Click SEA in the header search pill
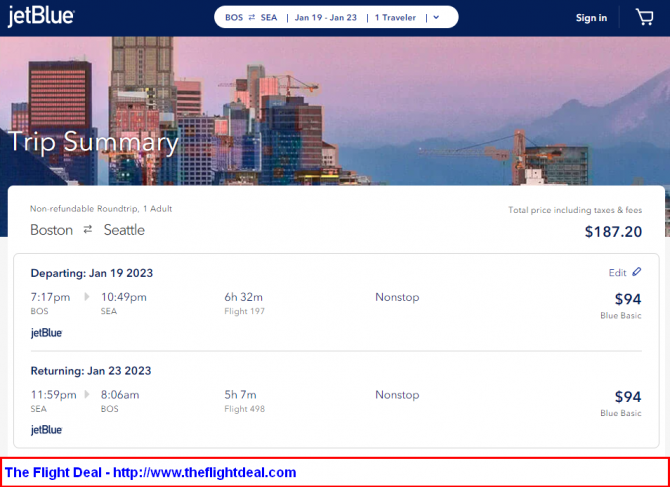The width and height of the screenshot is (670, 487). (x=269, y=18)
